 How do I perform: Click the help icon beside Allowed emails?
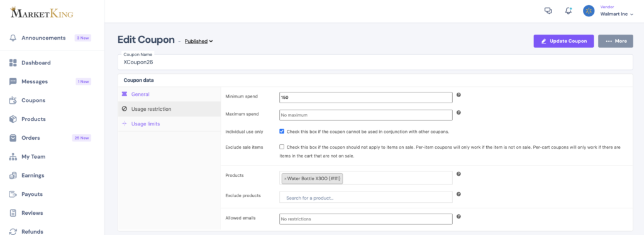[458, 216]
